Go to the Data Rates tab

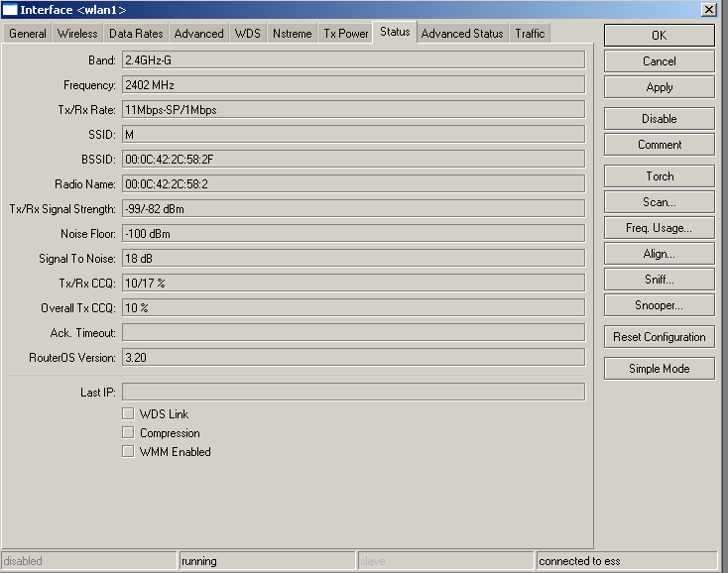pyautogui.click(x=136, y=34)
